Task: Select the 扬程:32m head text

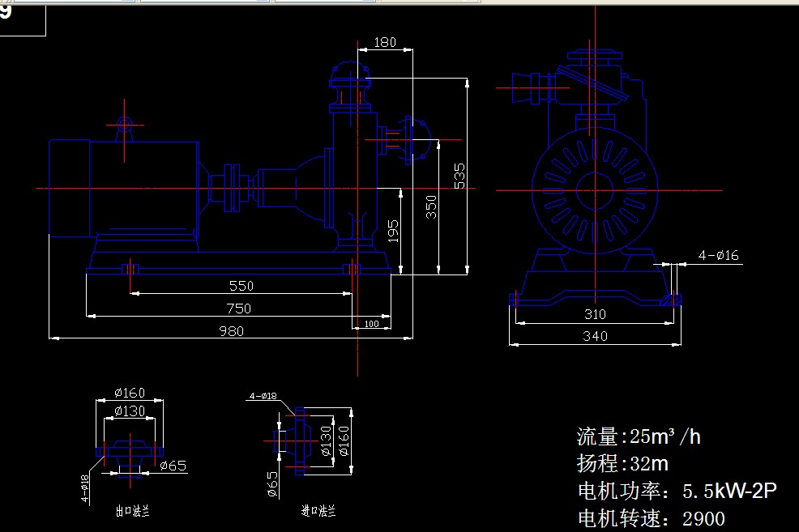Action: [622, 464]
